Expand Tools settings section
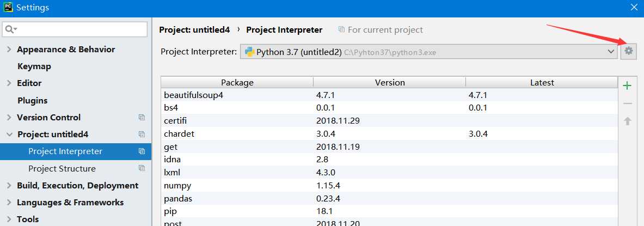The width and height of the screenshot is (644, 226). (x=9, y=219)
